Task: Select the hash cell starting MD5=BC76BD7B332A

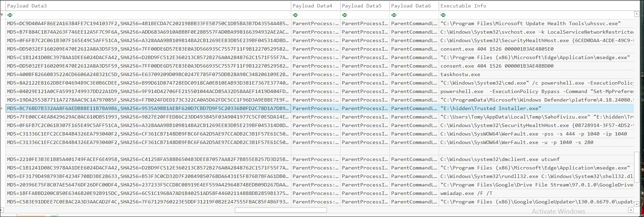Action: pyautogui.click(x=149, y=108)
